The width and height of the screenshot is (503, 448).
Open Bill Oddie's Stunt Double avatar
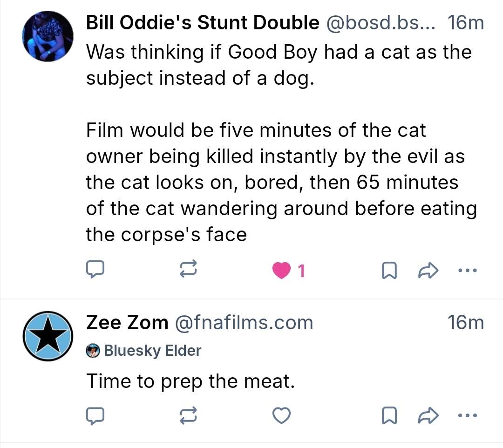pyautogui.click(x=48, y=36)
